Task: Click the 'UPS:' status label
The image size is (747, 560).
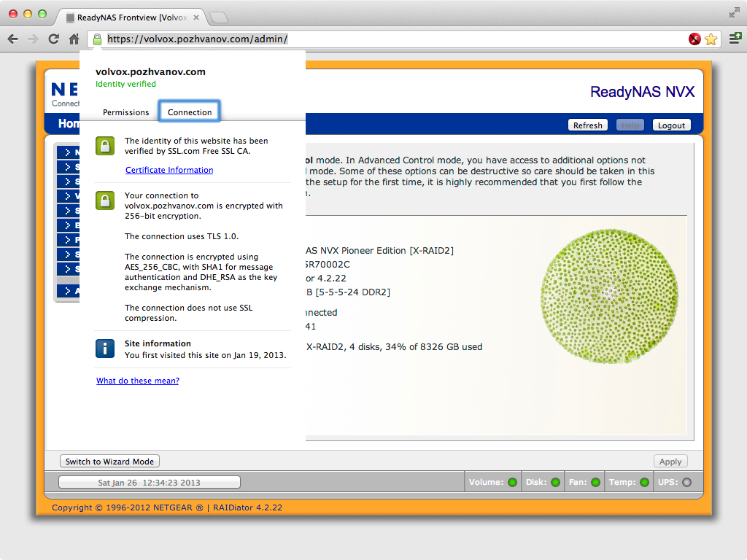Action: 668,483
